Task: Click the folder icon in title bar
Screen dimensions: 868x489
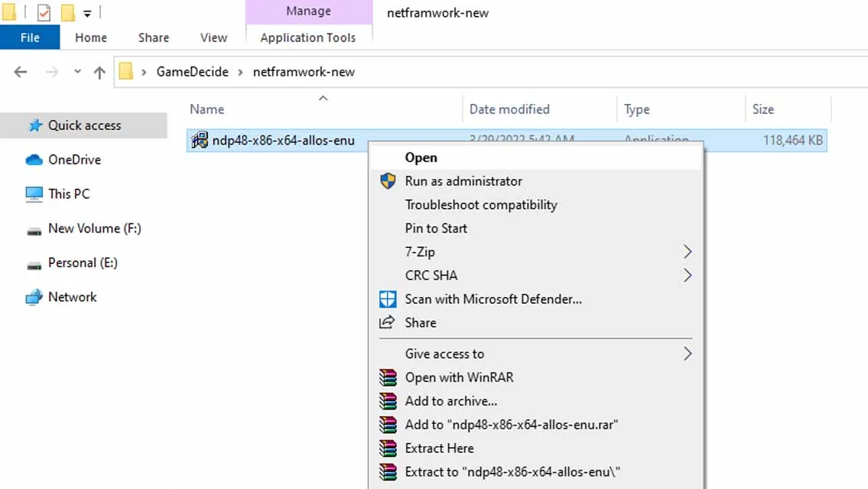Action: coord(9,12)
